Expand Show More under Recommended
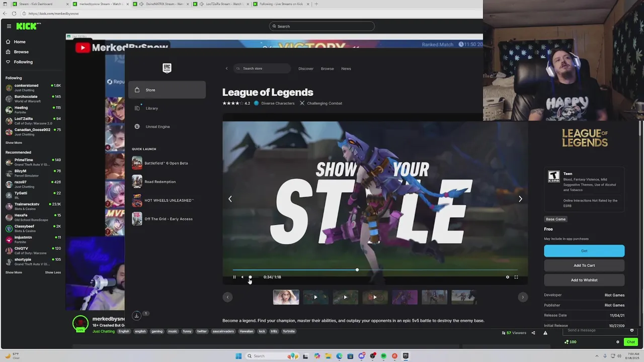The width and height of the screenshot is (644, 362). pyautogui.click(x=14, y=273)
